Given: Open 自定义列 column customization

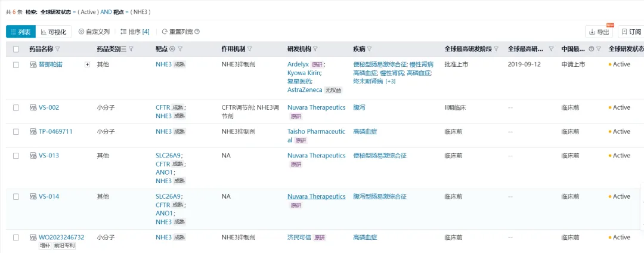Looking at the screenshot, I should click(94, 32).
